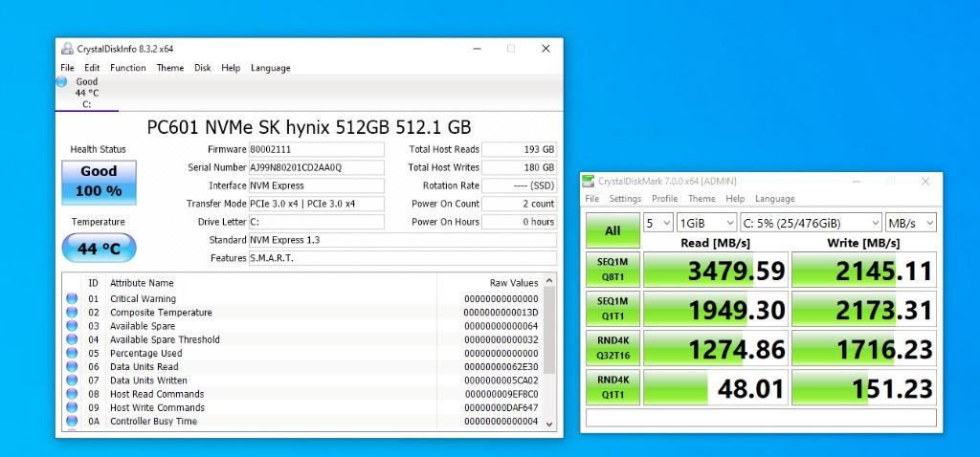The image size is (980, 457).
Task: Click the CrystalDiskInfo title bar app icon
Action: pos(67,49)
